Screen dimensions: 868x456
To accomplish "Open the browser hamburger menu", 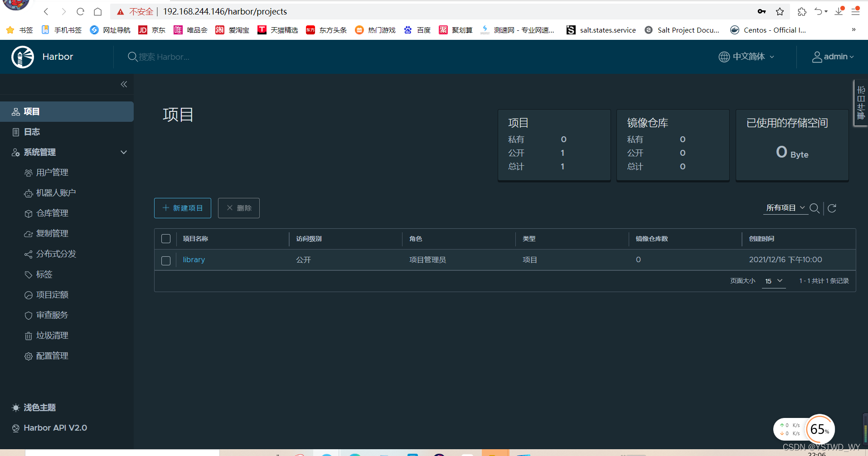I will point(856,11).
